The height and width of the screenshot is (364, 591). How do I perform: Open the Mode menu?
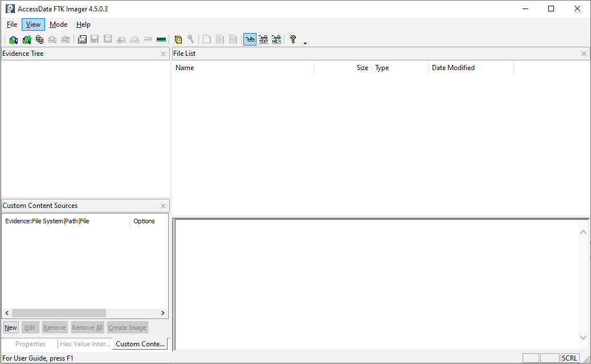59,24
